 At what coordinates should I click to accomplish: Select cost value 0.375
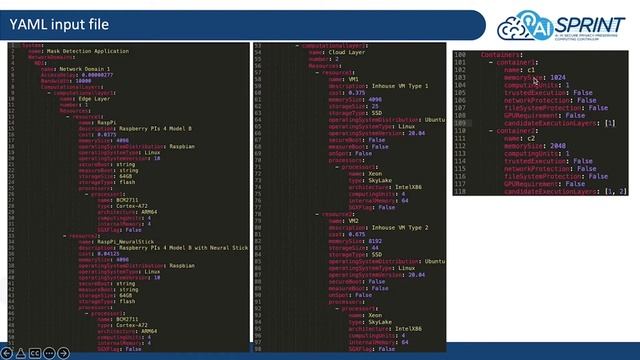coord(357,93)
